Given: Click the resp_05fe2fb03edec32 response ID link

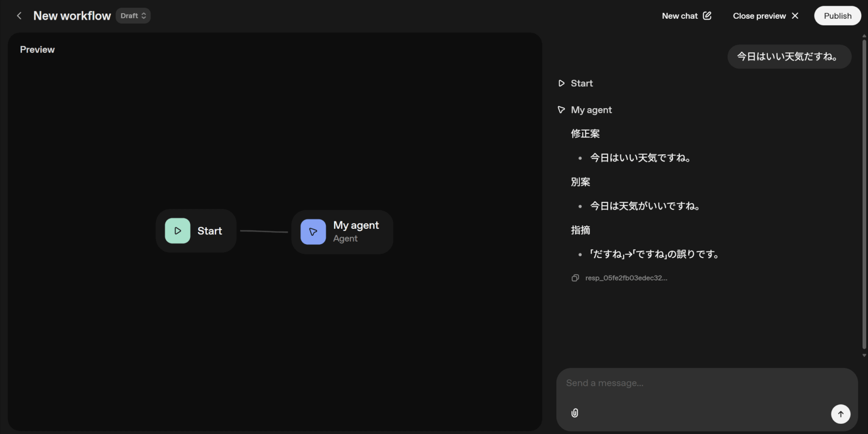Looking at the screenshot, I should (626, 278).
